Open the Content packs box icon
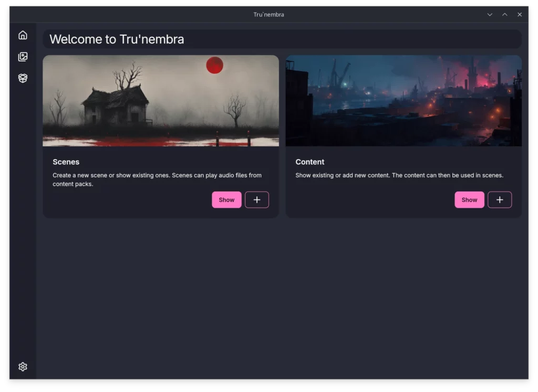Screen dimensions: 538x392 pos(23,78)
